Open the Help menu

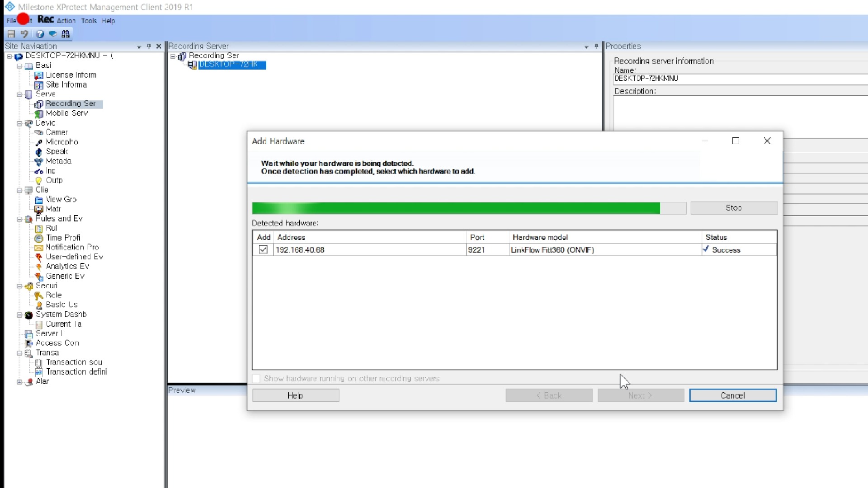pos(108,21)
